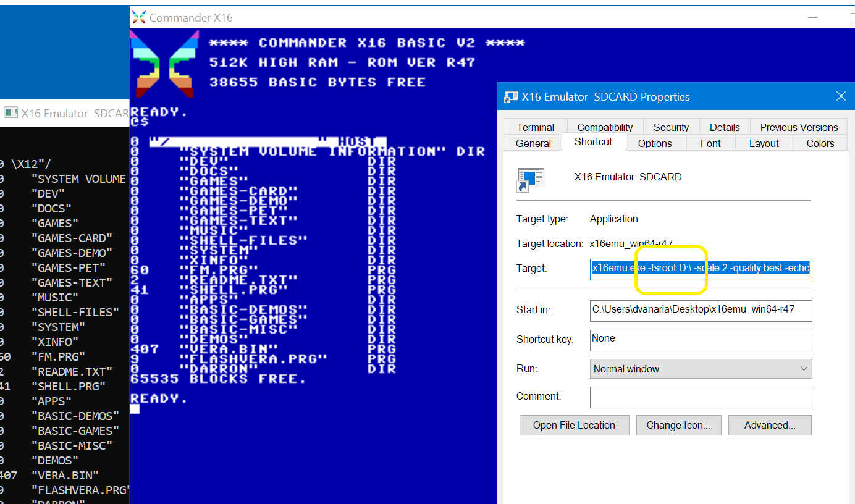855x504 pixels.
Task: Click the shortcut icon beside X16 Emulator SDCARD name
Action: (x=531, y=179)
